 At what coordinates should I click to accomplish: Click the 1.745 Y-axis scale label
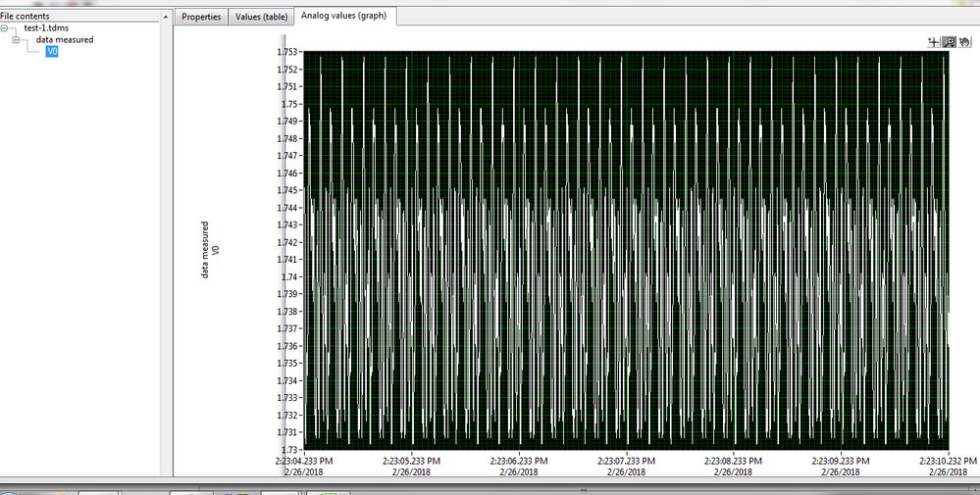pyautogui.click(x=286, y=190)
